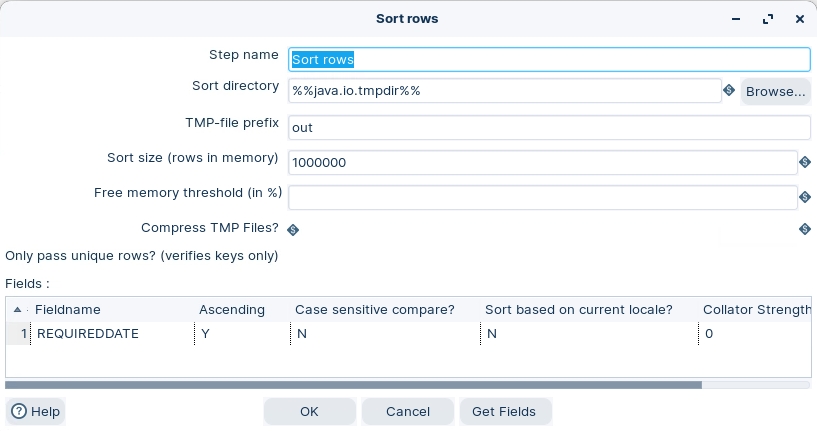The height and width of the screenshot is (431, 817).
Task: Click variable icon beside Free memory threshold
Action: (x=804, y=198)
